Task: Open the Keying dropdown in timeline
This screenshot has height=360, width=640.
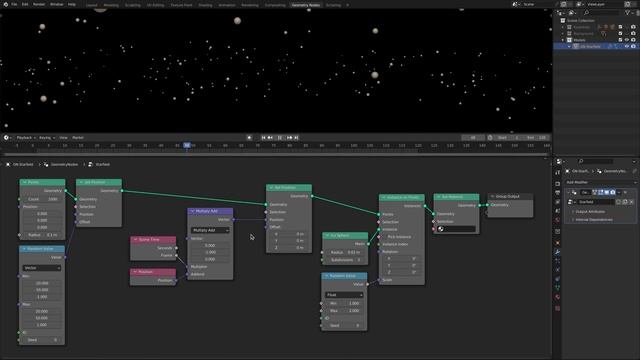Action: tap(47, 138)
